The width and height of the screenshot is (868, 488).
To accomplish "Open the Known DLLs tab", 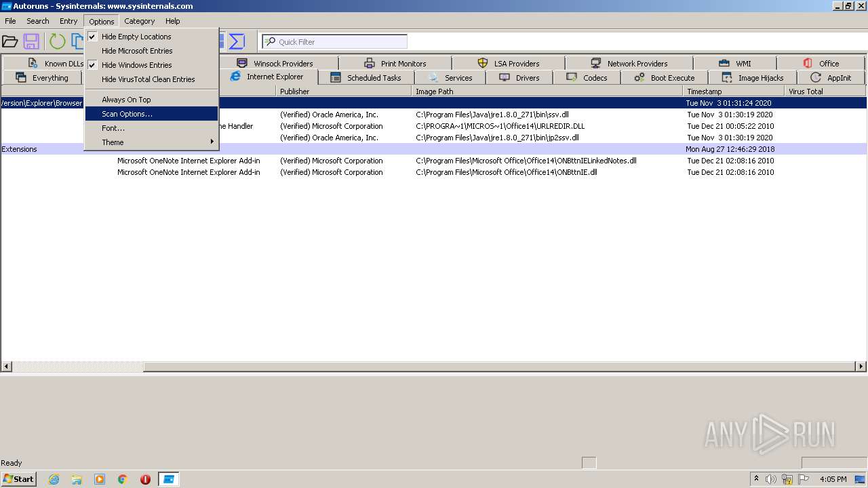I will pos(56,63).
